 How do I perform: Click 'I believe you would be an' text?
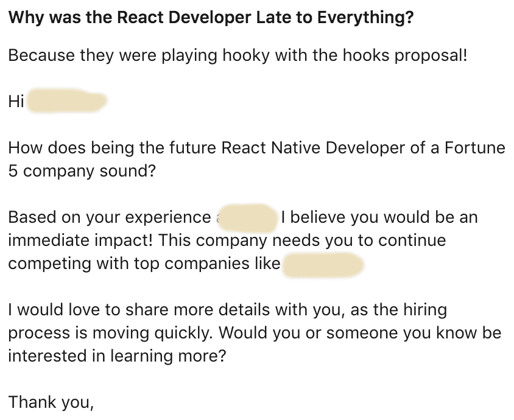point(379,217)
